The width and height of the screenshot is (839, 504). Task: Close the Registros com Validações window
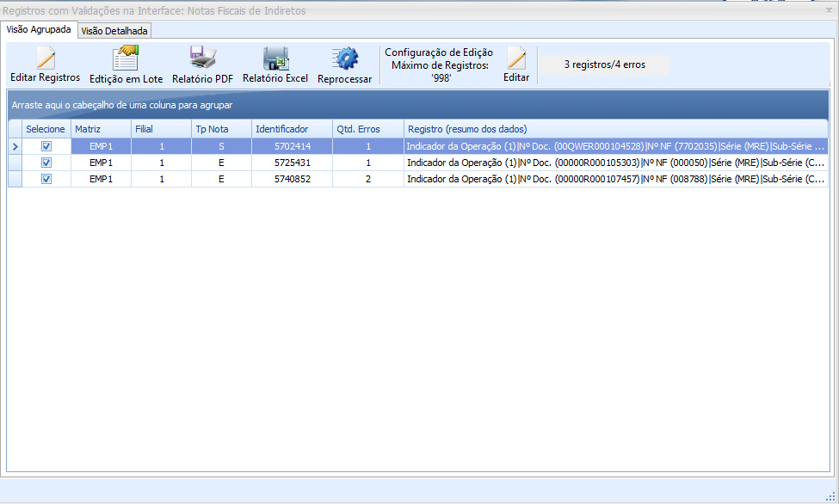829,10
